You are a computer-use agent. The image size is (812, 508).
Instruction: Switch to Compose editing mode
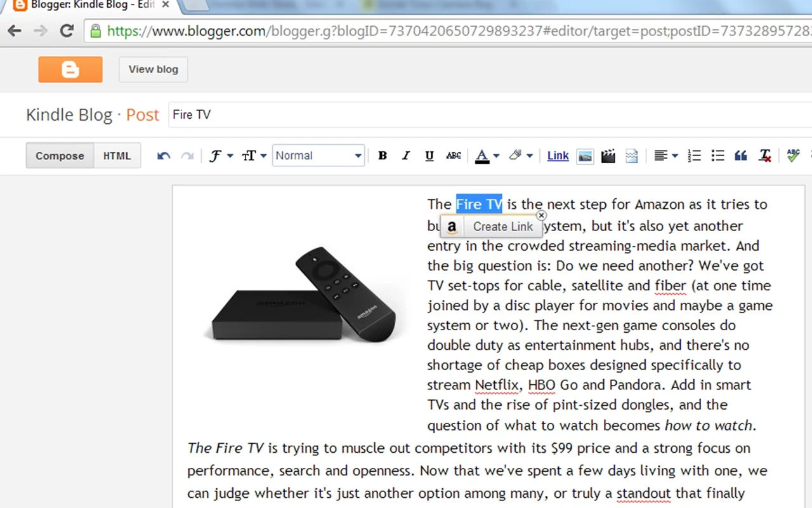[x=60, y=156]
